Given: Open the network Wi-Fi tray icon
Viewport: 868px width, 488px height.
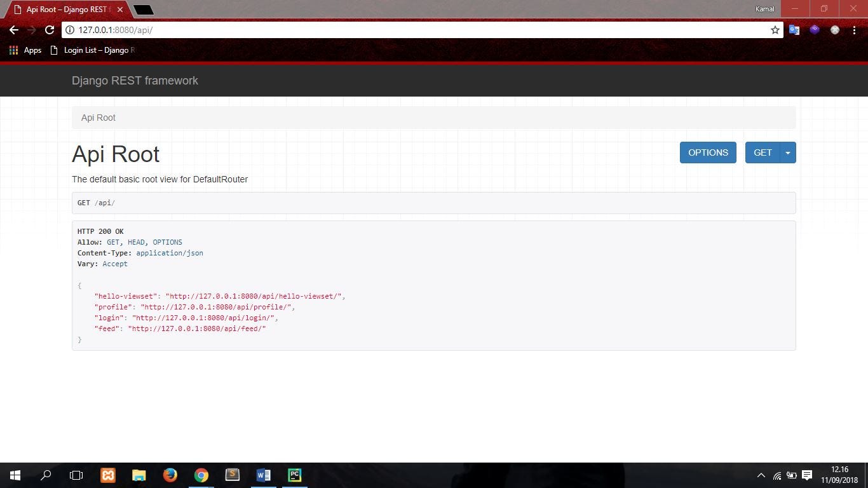Looking at the screenshot, I should tap(776, 475).
